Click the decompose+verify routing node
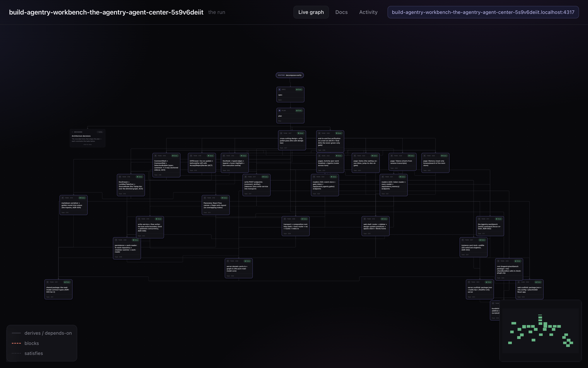Screen dimensions: 588x368 coord(290,75)
